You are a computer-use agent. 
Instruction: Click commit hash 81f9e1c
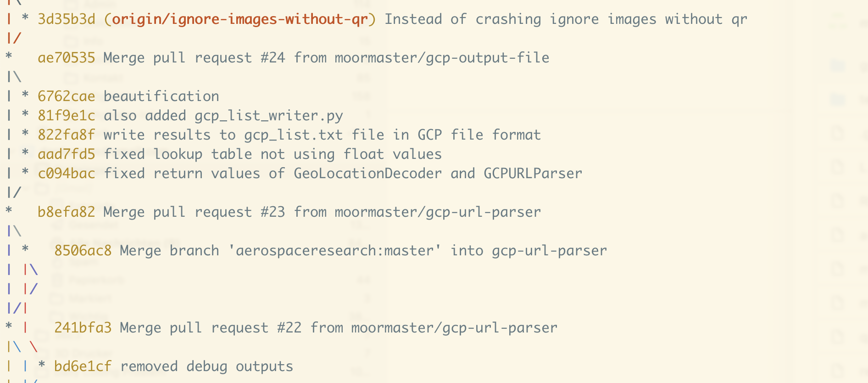[x=66, y=116]
